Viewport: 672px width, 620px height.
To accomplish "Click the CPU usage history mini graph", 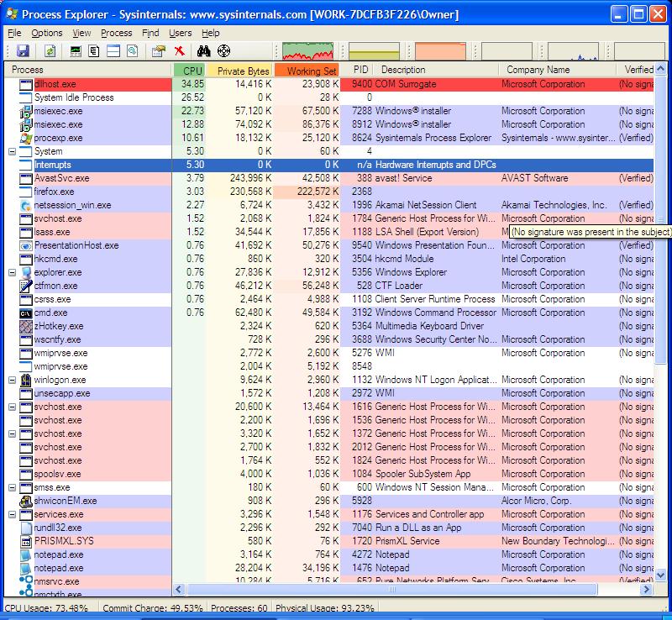I will click(x=307, y=51).
